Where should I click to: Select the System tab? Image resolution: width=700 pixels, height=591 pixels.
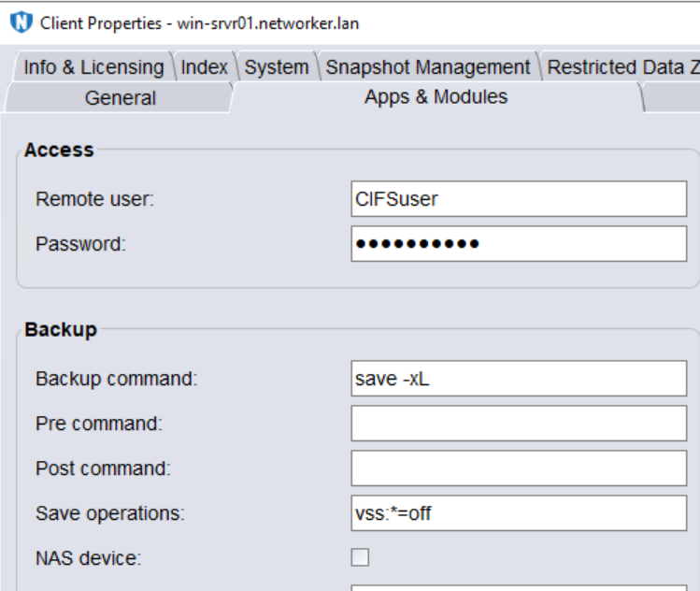pos(277,67)
